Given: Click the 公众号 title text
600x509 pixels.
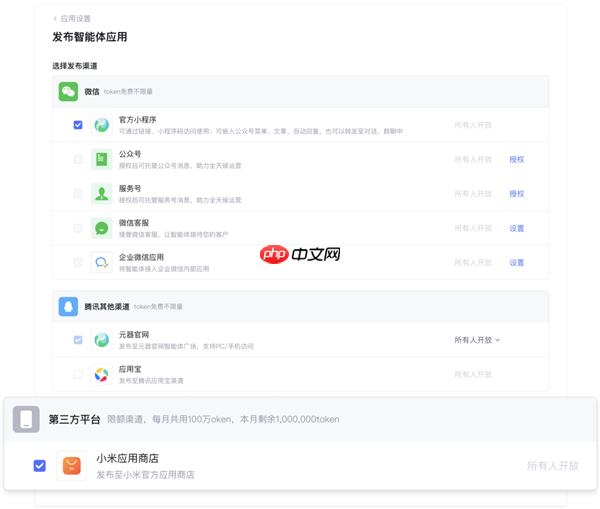Looking at the screenshot, I should (x=130, y=154).
